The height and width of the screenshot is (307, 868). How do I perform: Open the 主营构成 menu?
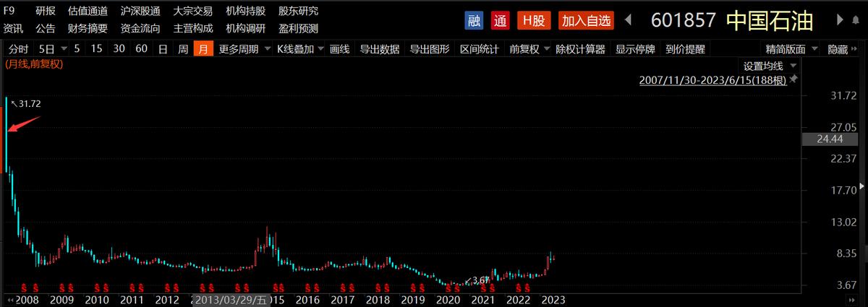click(193, 29)
